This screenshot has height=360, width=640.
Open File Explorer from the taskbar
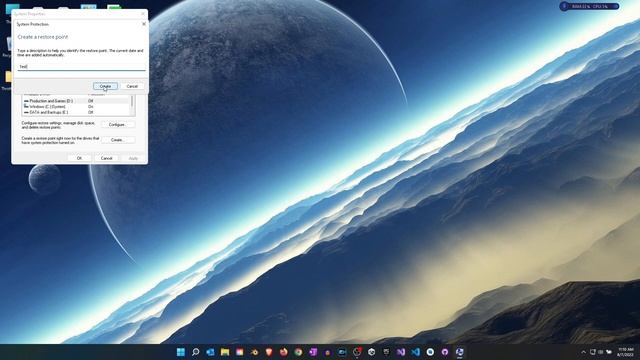click(225, 352)
